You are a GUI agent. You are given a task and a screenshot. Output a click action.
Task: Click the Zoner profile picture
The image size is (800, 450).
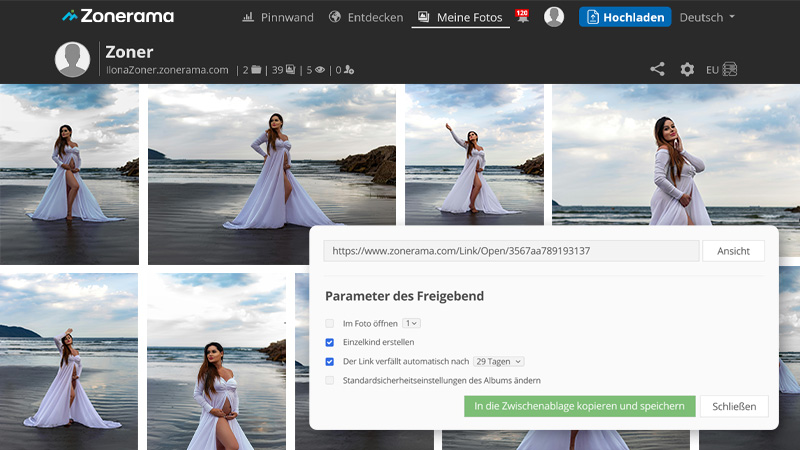pyautogui.click(x=72, y=60)
